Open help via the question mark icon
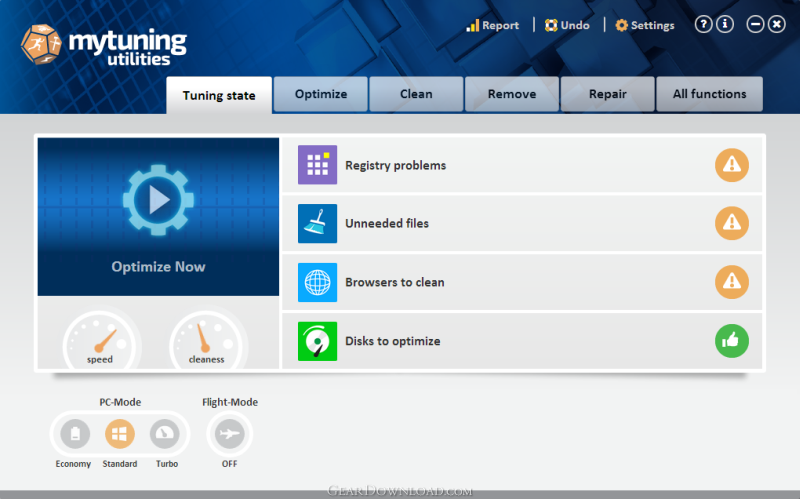This screenshot has height=499, width=800. coord(703,24)
